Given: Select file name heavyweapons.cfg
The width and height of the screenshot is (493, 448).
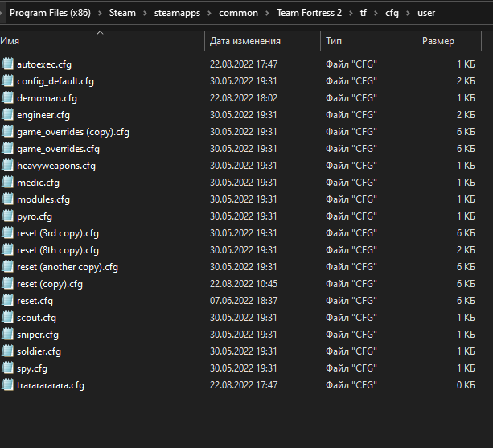Looking at the screenshot, I should click(56, 166).
